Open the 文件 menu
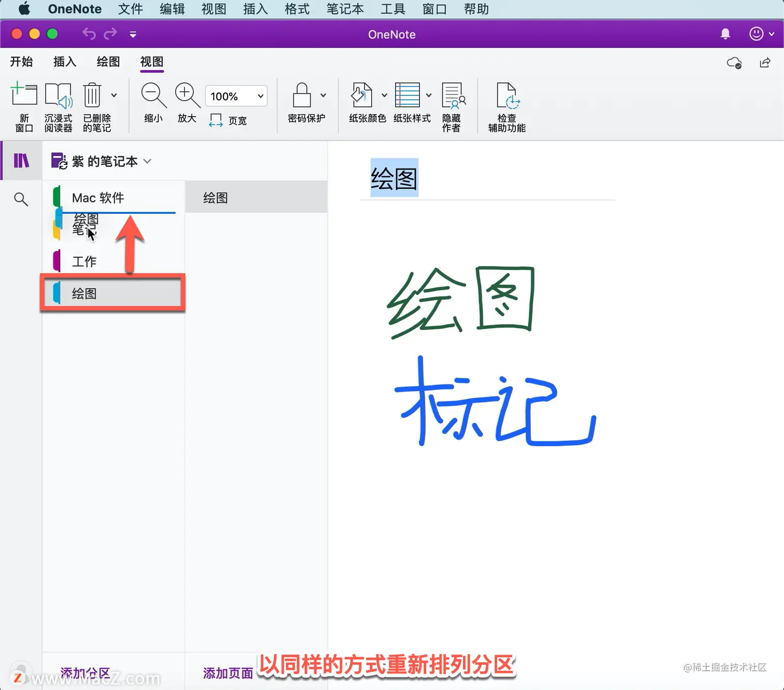This screenshot has width=784, height=690. pos(131,9)
